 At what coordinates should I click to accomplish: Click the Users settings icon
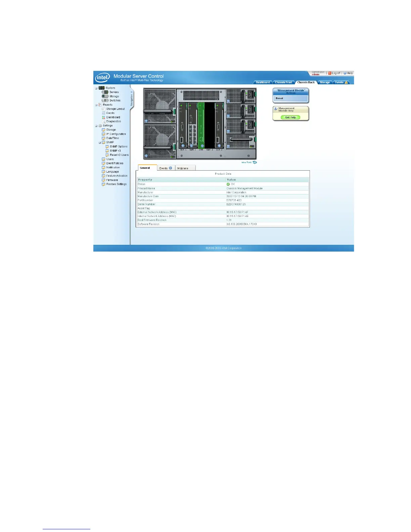(x=103, y=159)
